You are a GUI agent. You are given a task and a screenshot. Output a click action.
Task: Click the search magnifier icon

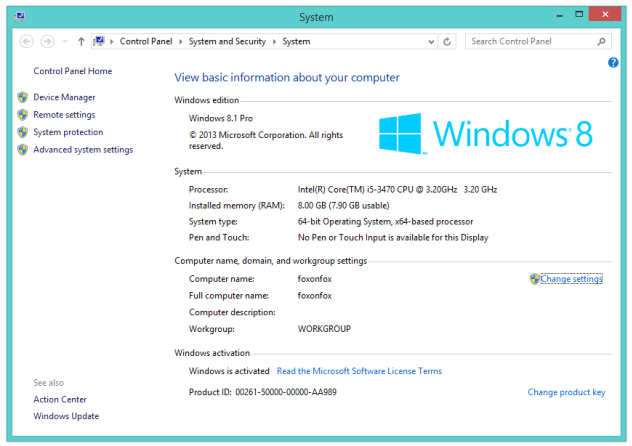click(x=601, y=41)
